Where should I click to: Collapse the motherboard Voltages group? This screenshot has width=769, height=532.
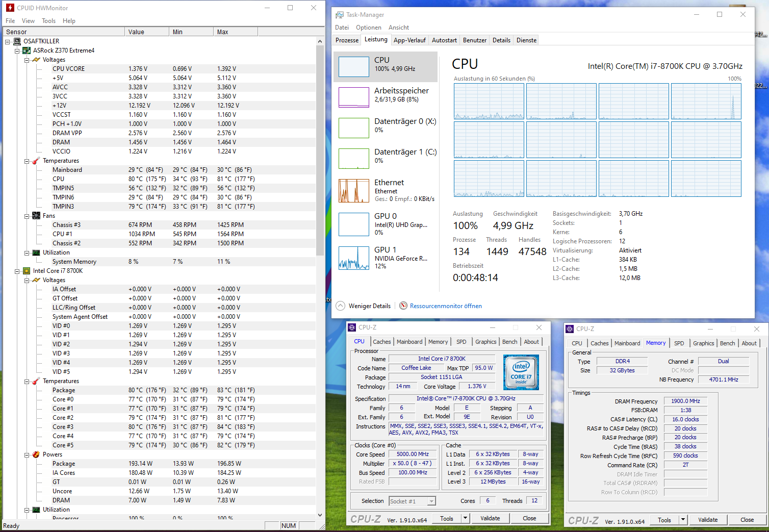tap(27, 60)
